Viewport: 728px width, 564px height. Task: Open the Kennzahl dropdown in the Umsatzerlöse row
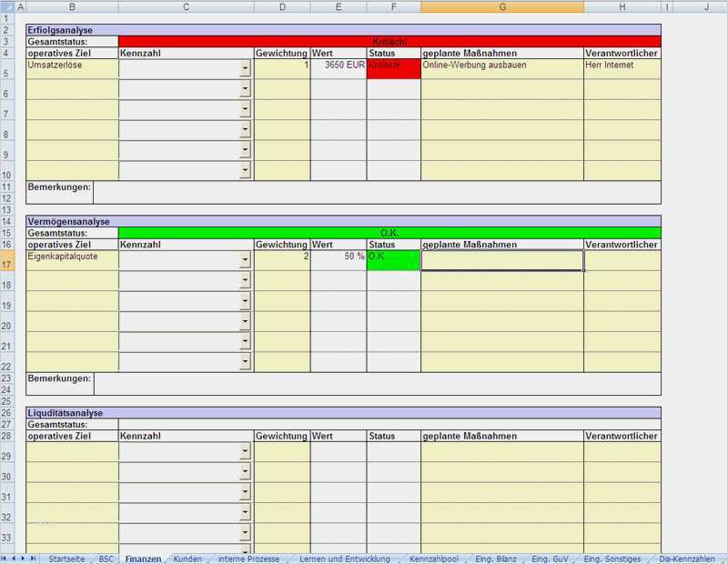click(245, 68)
